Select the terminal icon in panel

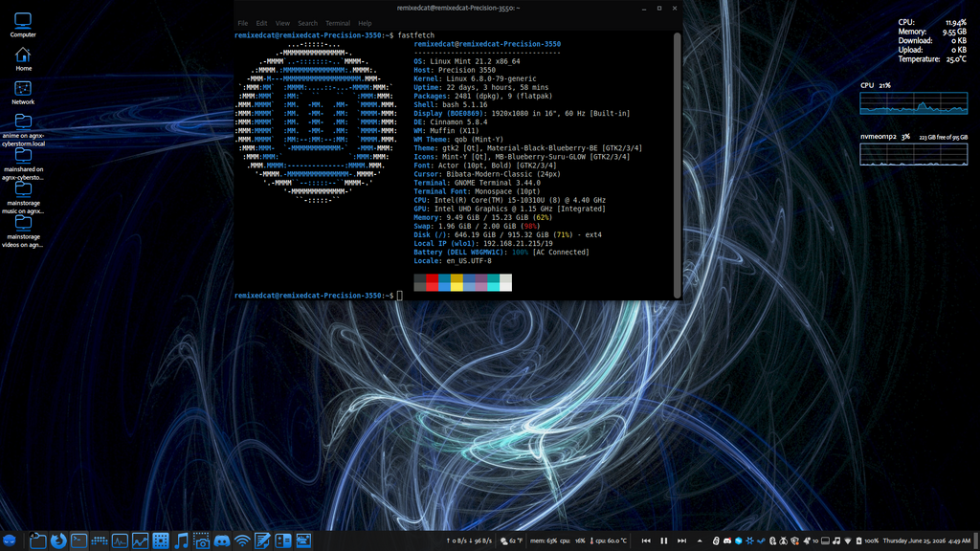(x=78, y=540)
